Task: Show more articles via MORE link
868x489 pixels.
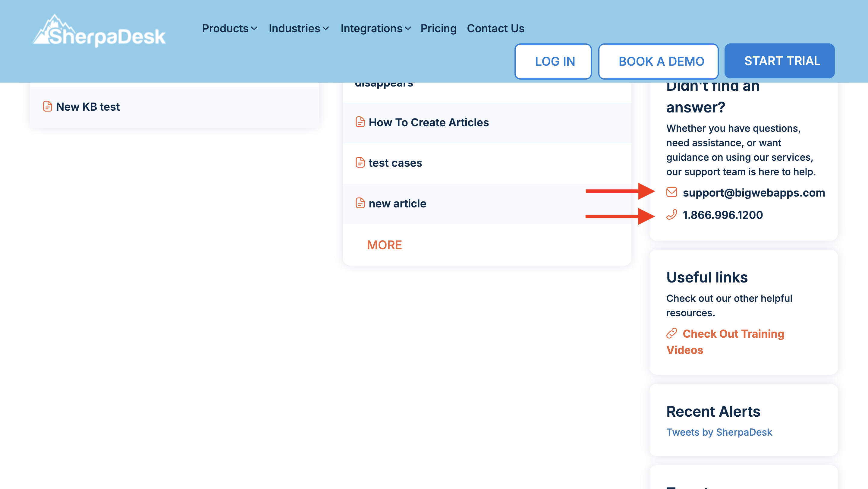Action: click(384, 245)
